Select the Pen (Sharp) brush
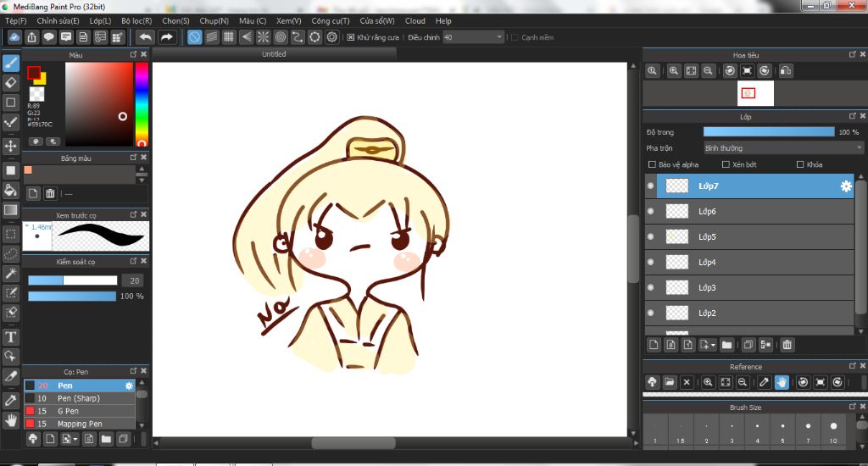Image resolution: width=868 pixels, height=466 pixels. coord(79,398)
